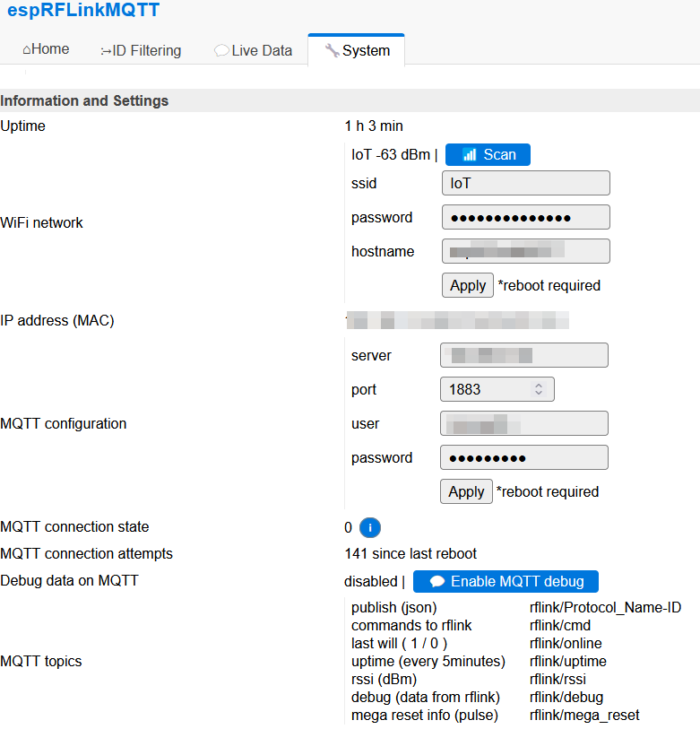This screenshot has width=700, height=729.
Task: Click the MQTT port spinner arrows
Action: tap(539, 390)
